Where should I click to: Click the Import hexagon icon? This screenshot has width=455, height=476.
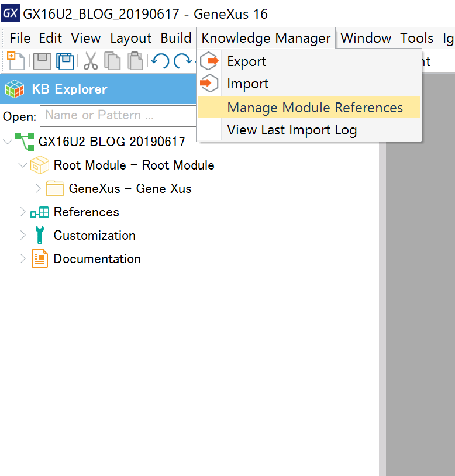point(209,84)
